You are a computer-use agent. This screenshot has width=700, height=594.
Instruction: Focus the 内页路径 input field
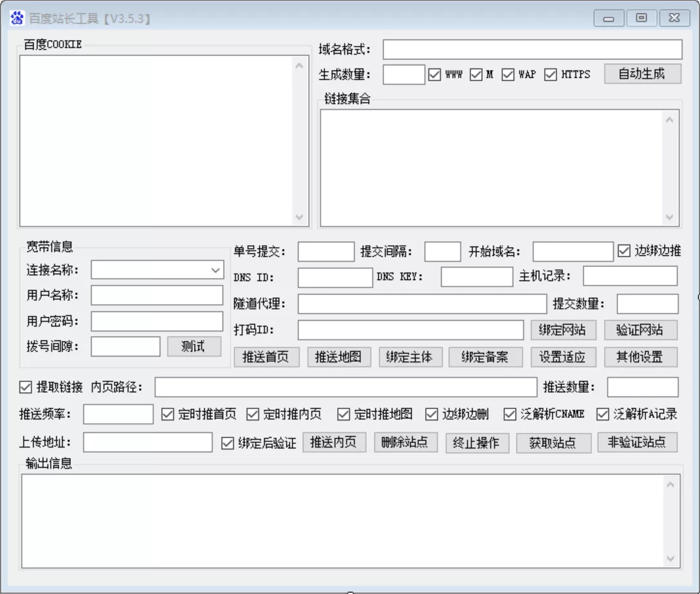tap(345, 387)
